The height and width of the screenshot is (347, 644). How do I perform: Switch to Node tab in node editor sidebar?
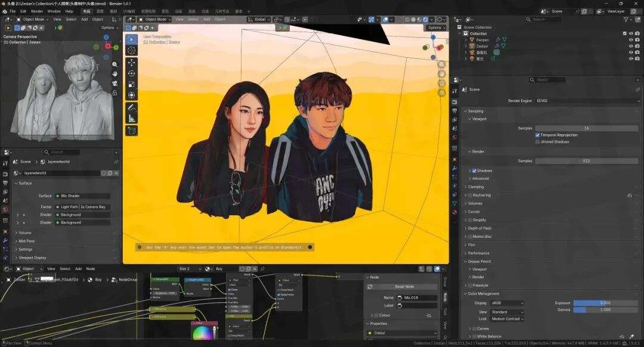coord(445,297)
